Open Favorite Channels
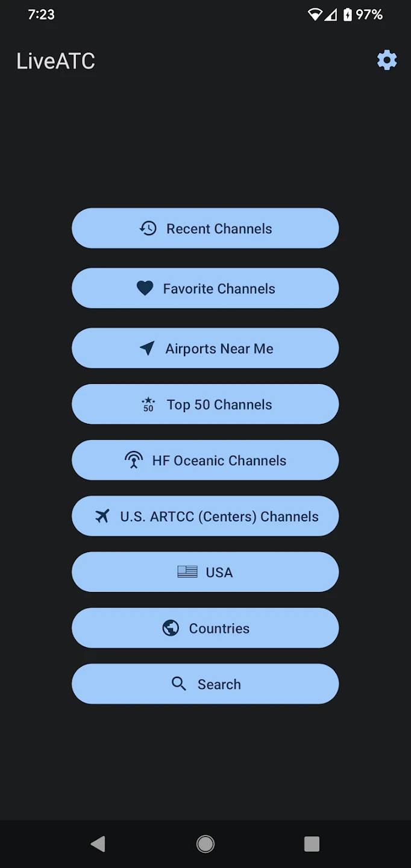Image resolution: width=411 pixels, height=868 pixels. (219, 289)
